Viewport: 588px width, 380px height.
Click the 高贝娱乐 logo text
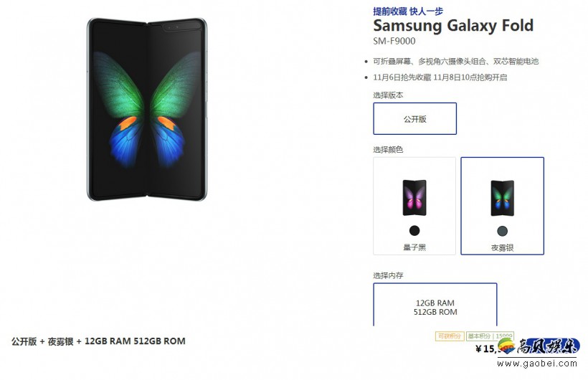548,346
